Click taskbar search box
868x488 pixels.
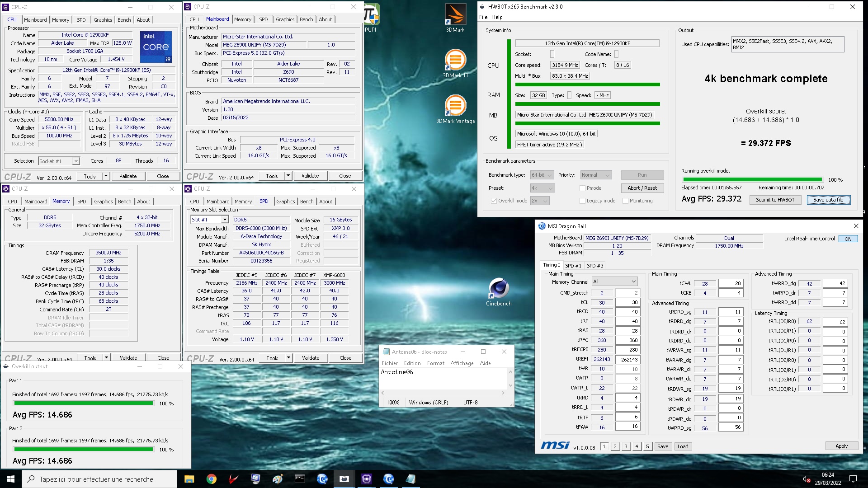click(x=99, y=479)
